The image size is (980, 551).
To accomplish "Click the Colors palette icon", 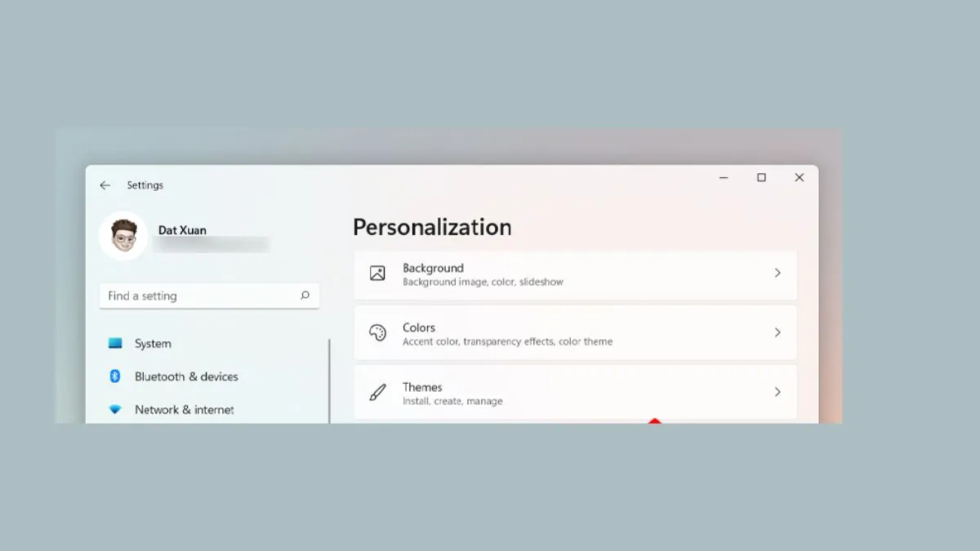I will click(x=376, y=332).
